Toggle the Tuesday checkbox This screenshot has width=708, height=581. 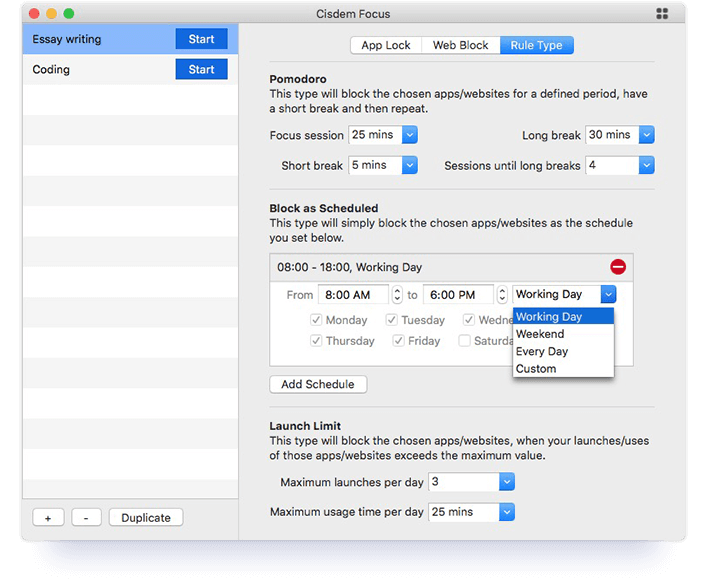pyautogui.click(x=391, y=320)
